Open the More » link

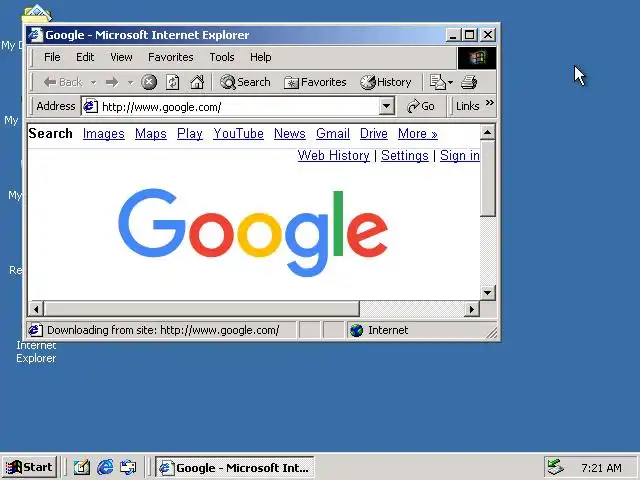click(x=418, y=133)
